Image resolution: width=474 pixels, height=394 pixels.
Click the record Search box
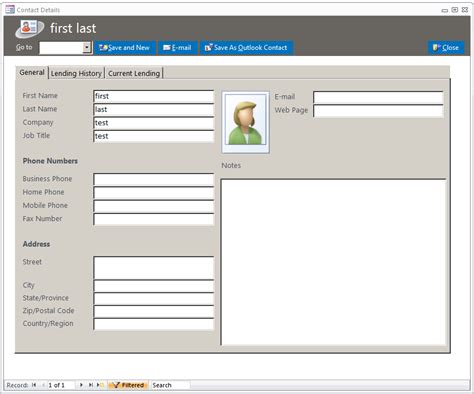[x=171, y=385]
